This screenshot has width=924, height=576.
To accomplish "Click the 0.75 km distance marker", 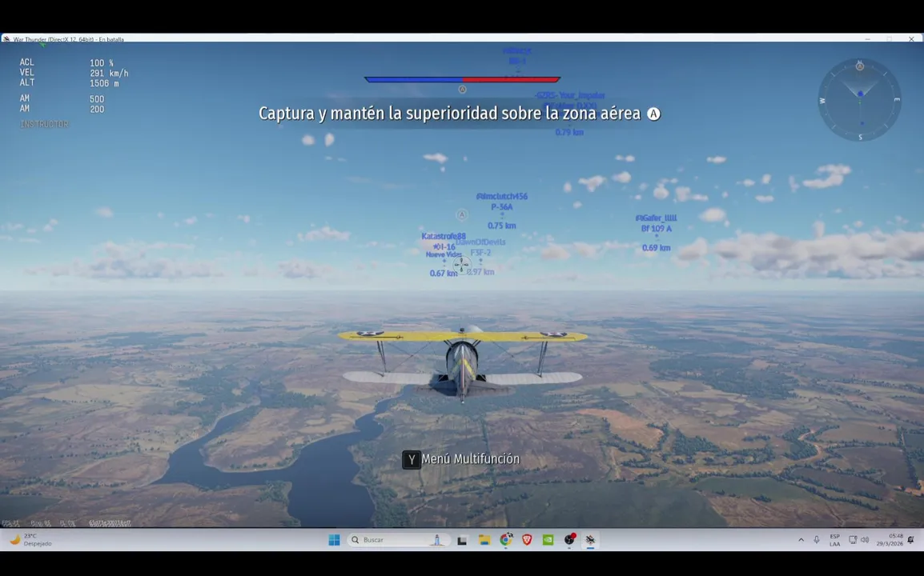I will (501, 226).
